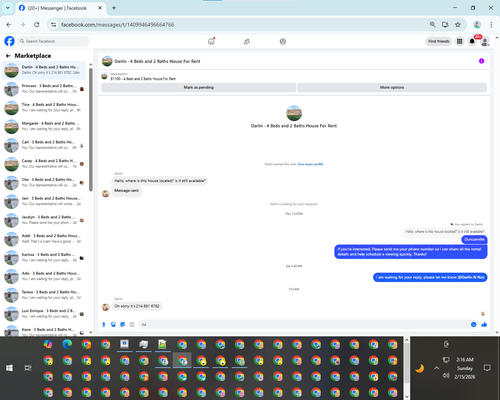
Task: Click Mark as pending button
Action: 198,87
